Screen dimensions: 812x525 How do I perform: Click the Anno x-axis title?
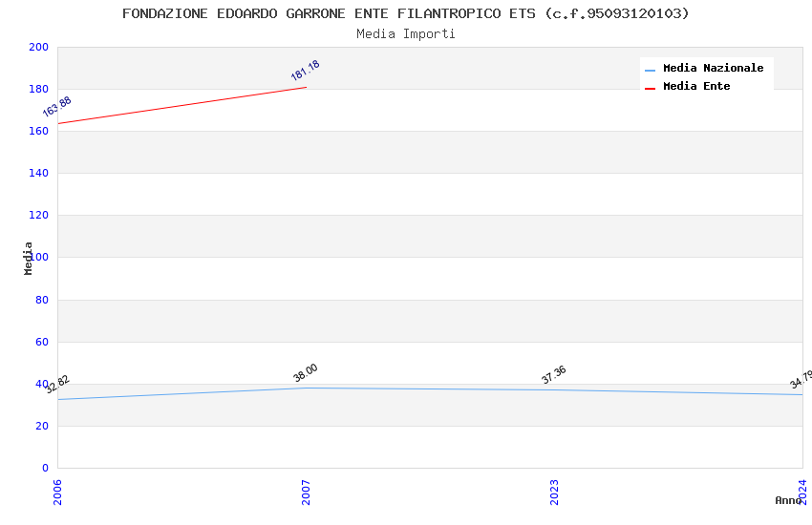pos(788,500)
